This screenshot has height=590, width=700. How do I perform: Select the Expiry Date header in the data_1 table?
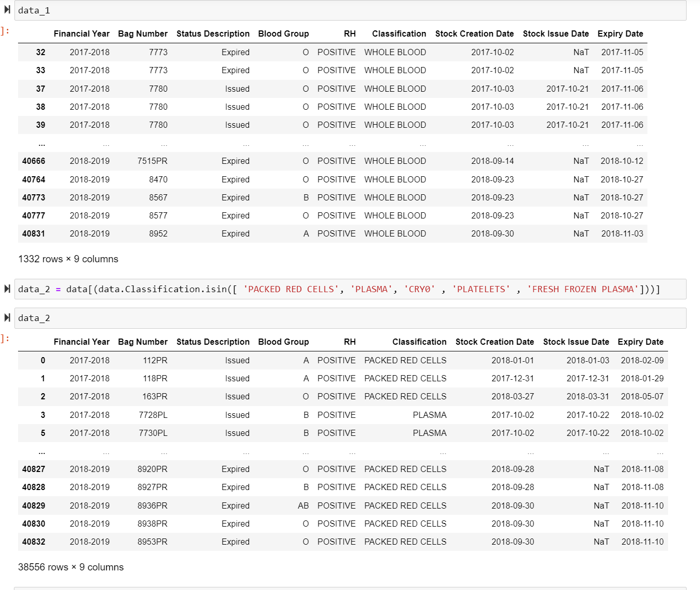coord(620,33)
